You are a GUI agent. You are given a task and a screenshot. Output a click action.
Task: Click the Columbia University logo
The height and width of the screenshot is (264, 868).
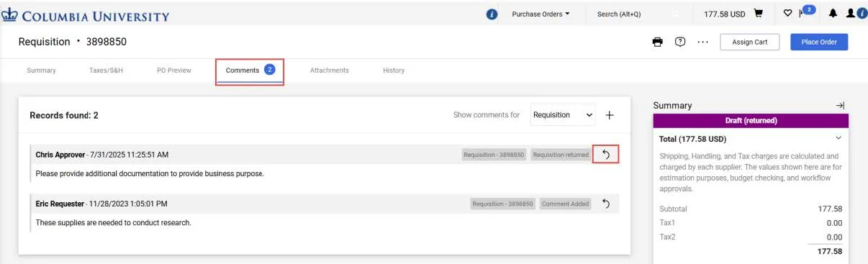pos(86,15)
